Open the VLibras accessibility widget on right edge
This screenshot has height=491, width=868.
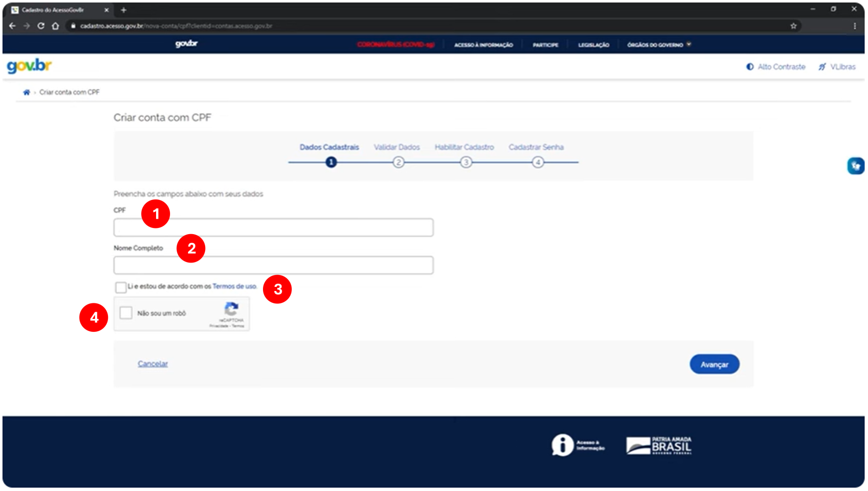[x=856, y=166]
